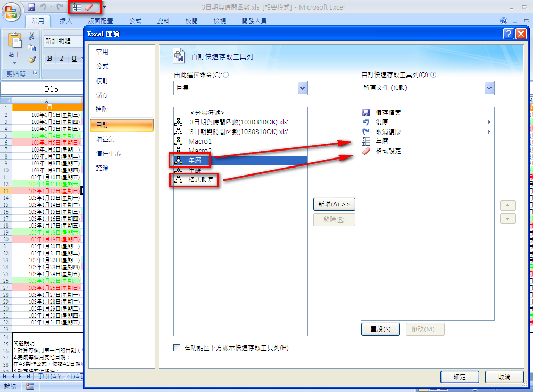Switch to 版面配置 ribbon tab
533x392 pixels.
[101, 21]
